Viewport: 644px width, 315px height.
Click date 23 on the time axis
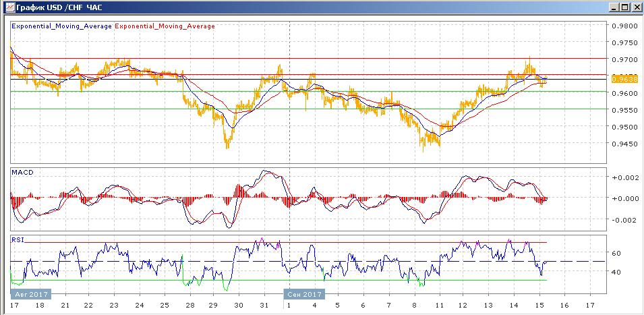114,306
